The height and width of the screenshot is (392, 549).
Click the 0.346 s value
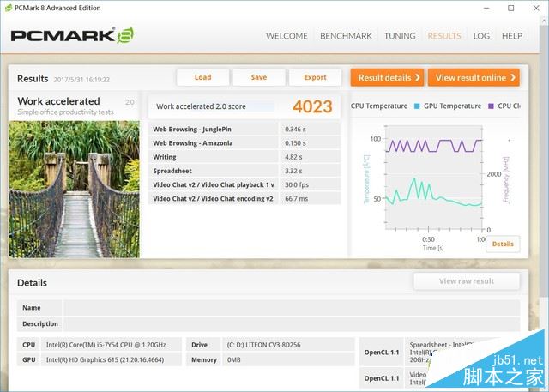[x=295, y=130]
